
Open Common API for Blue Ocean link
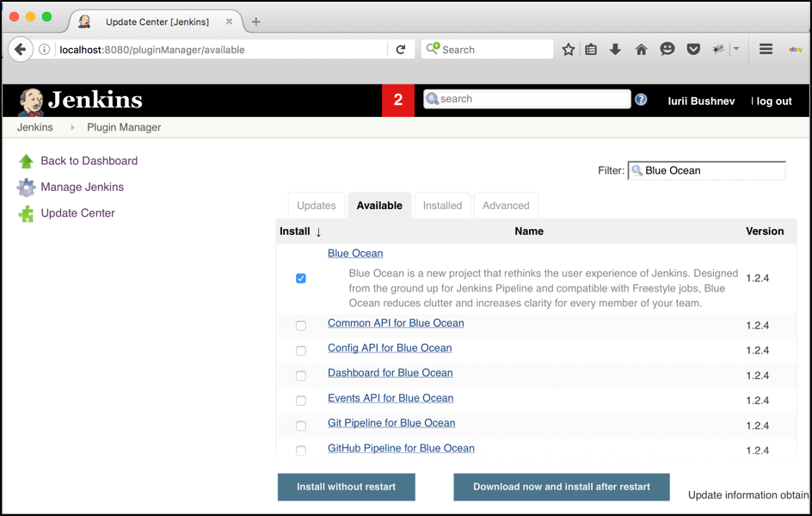coord(396,323)
